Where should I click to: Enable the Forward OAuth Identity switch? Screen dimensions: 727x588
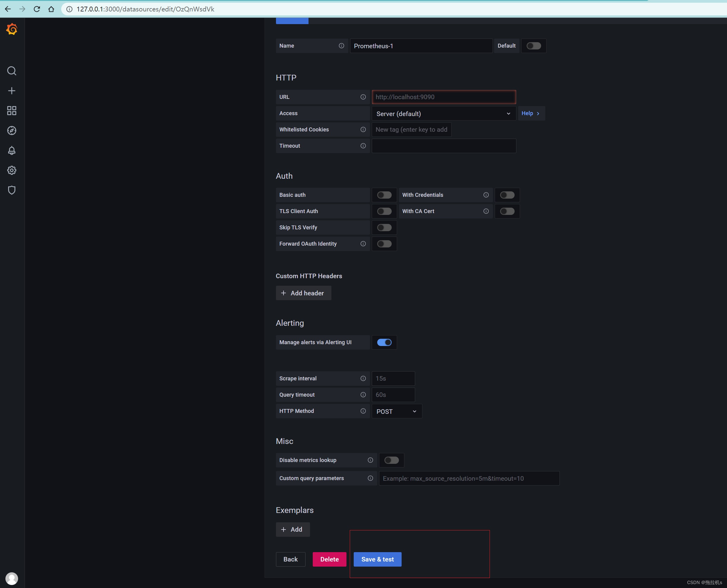pos(384,244)
